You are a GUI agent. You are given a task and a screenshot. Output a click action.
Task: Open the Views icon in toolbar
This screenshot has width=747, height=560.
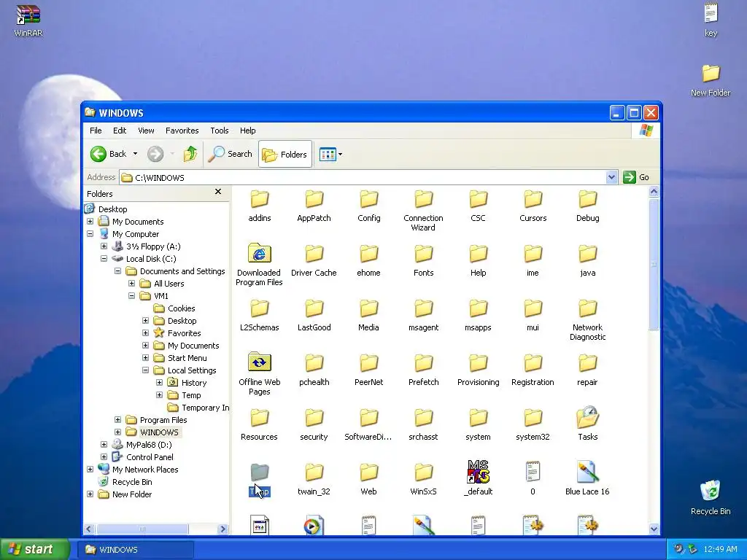click(x=328, y=155)
